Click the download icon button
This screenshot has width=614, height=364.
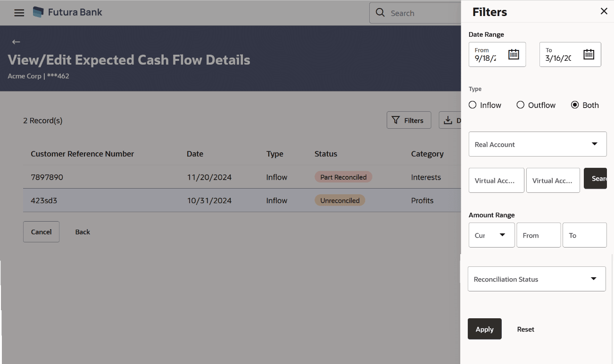[449, 120]
